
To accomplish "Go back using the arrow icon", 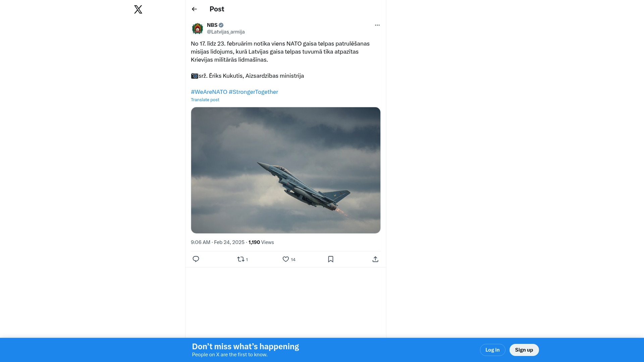I will click(x=194, y=9).
